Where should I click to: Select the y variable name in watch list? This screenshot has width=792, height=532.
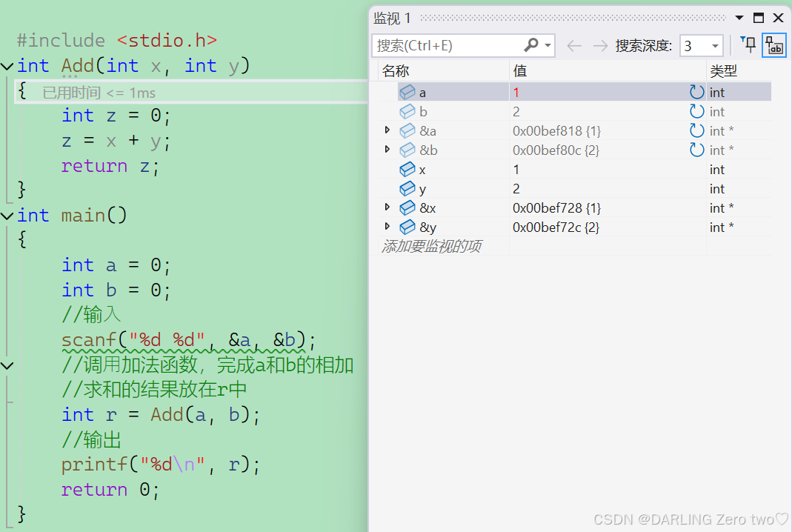(x=422, y=190)
